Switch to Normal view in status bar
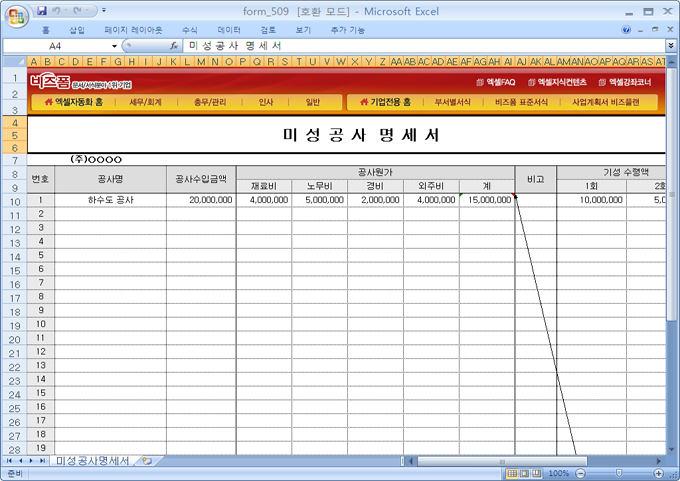The image size is (680, 481). tap(511, 473)
